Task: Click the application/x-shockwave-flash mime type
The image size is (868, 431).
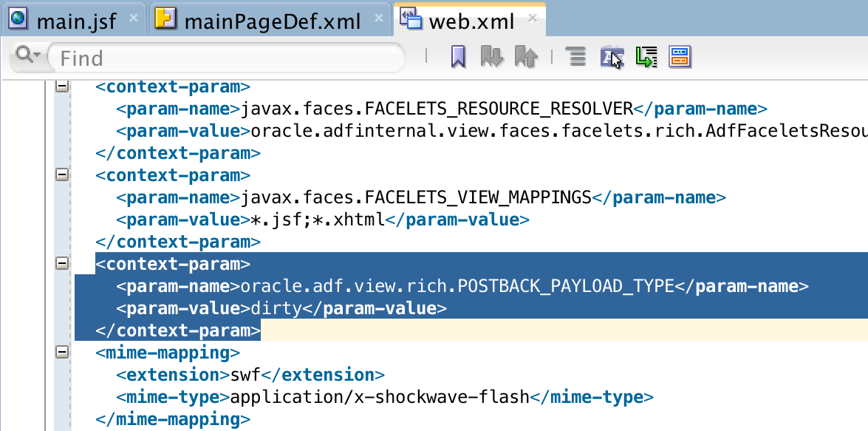Action: click(x=380, y=397)
